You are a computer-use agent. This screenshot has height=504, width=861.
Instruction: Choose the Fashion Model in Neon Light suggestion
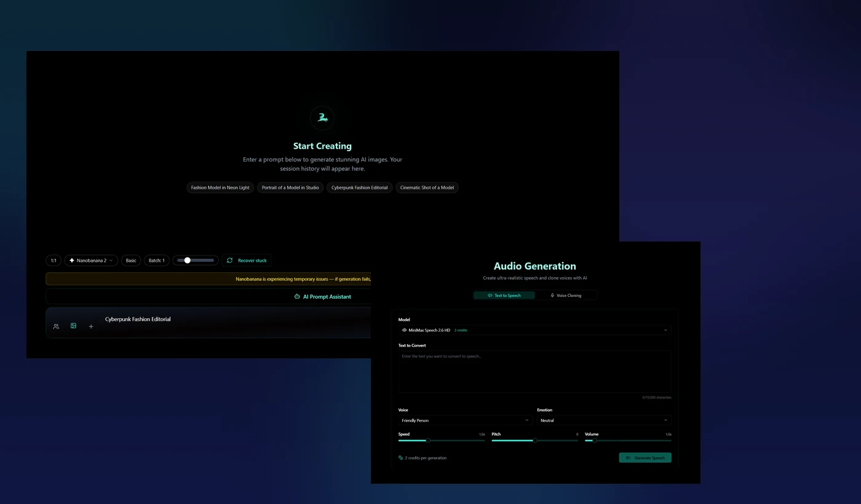[x=220, y=187]
